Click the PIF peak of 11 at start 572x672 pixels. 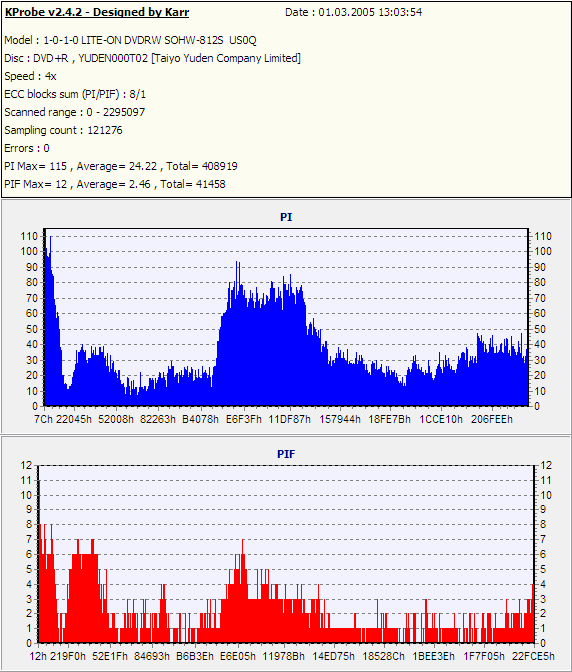click(40, 484)
